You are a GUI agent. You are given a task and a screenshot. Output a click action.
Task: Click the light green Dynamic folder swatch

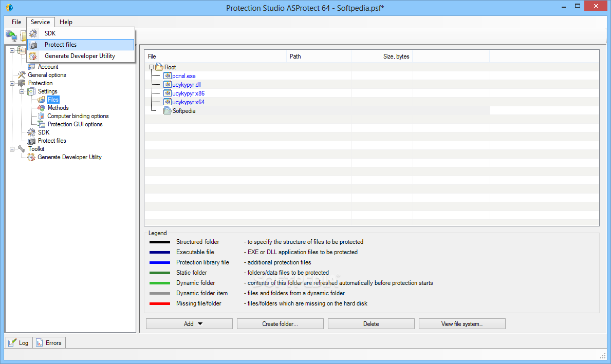click(160, 283)
